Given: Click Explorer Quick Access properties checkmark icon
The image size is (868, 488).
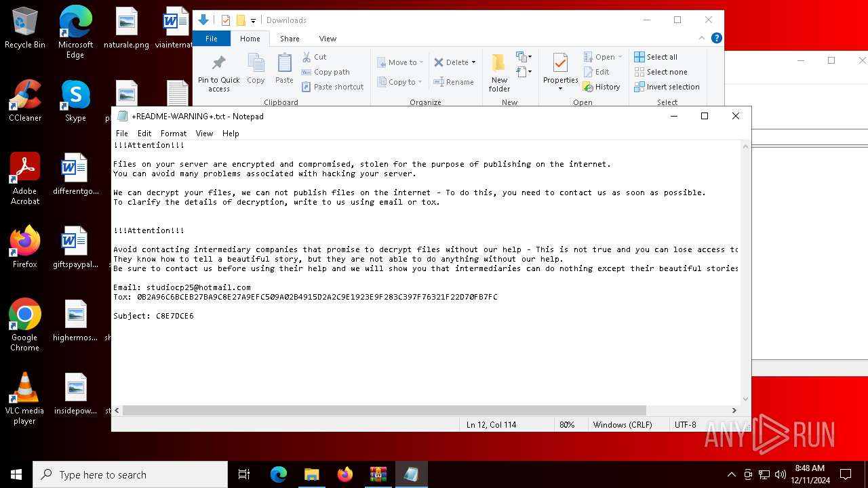Looking at the screenshot, I should coord(226,20).
